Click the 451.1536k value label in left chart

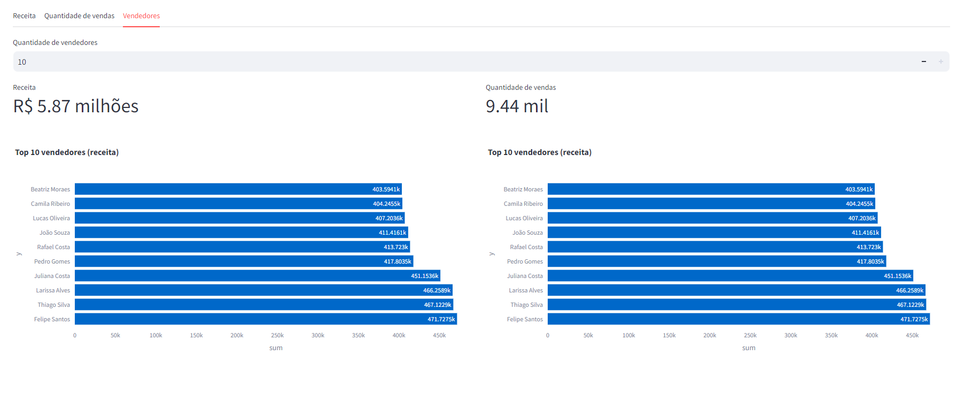coord(425,276)
